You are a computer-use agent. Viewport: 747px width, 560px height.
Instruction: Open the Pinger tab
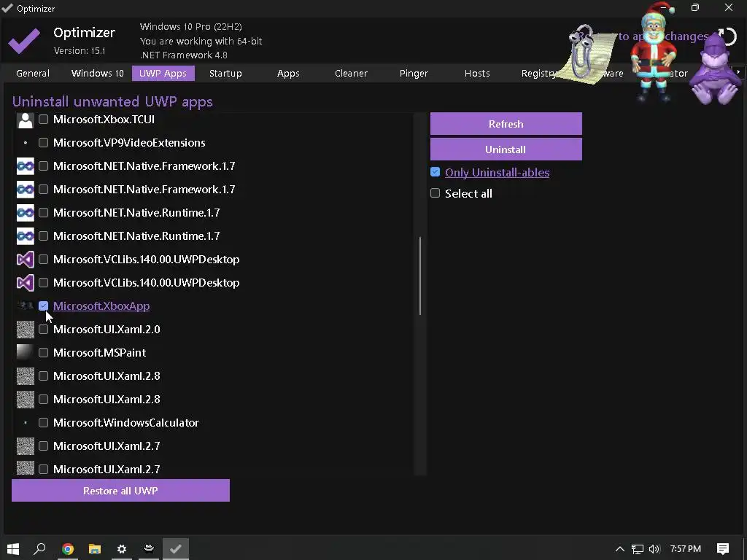[414, 74]
